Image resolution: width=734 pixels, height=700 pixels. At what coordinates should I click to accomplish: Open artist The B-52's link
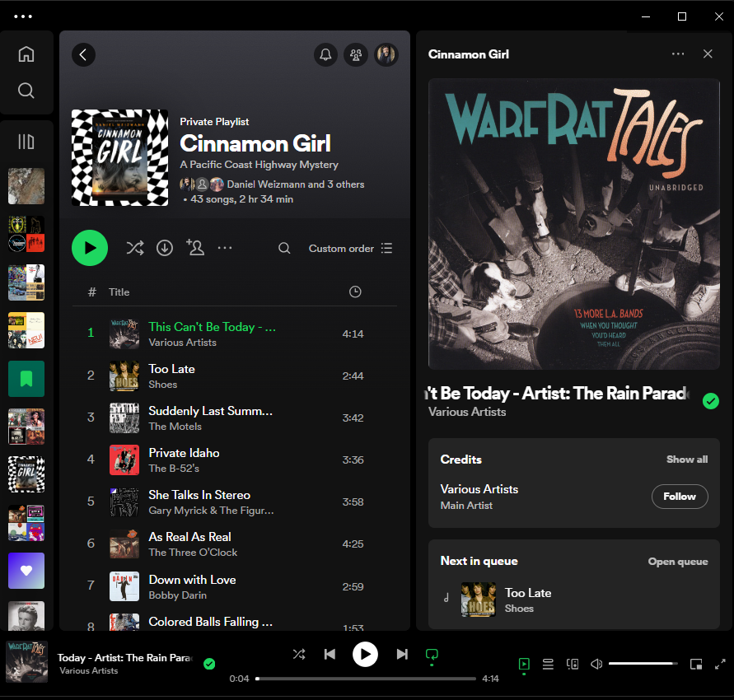(174, 469)
